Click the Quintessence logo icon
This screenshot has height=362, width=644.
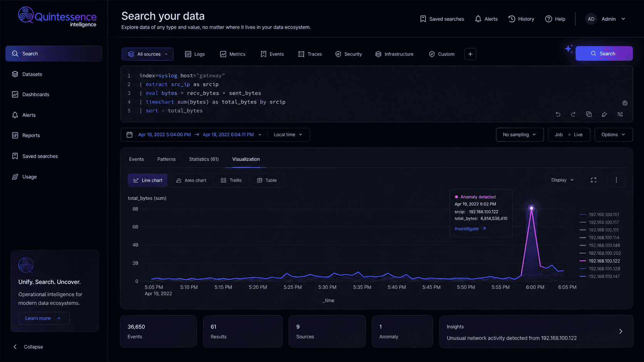point(26,15)
